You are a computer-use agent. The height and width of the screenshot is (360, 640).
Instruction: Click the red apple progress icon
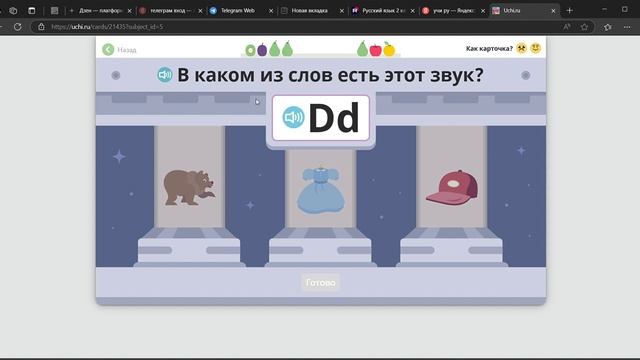click(376, 50)
